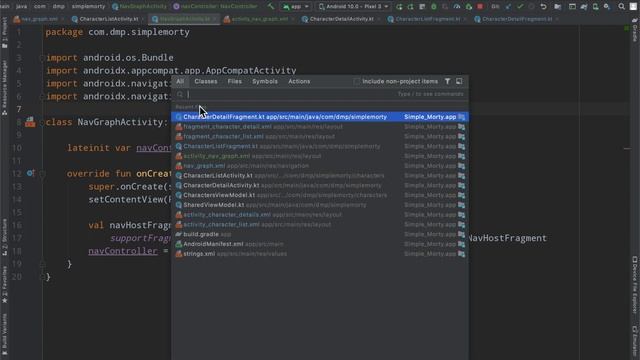Viewport: 640px width, 360px height.
Task: Open the Favorites sidebar button
Action: 4,285
